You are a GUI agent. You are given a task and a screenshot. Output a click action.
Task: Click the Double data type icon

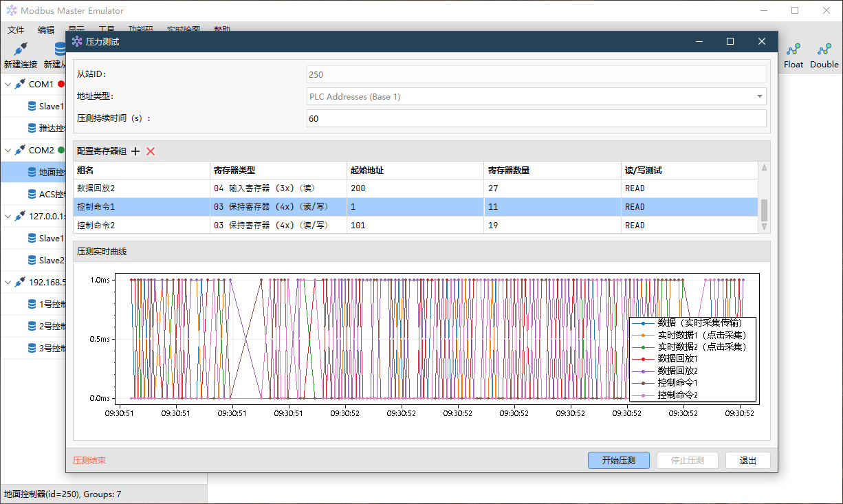point(824,50)
